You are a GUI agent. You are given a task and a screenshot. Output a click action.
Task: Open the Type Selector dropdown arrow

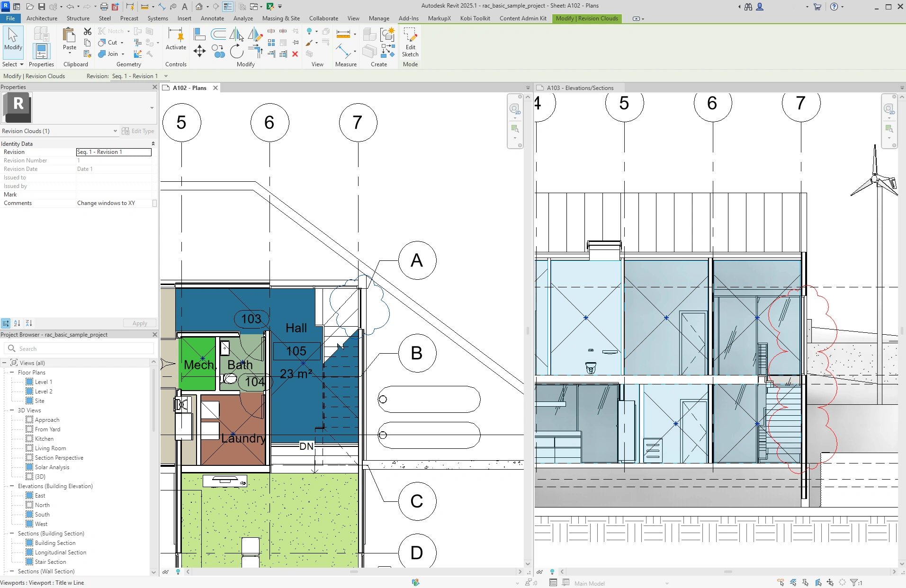tap(152, 108)
